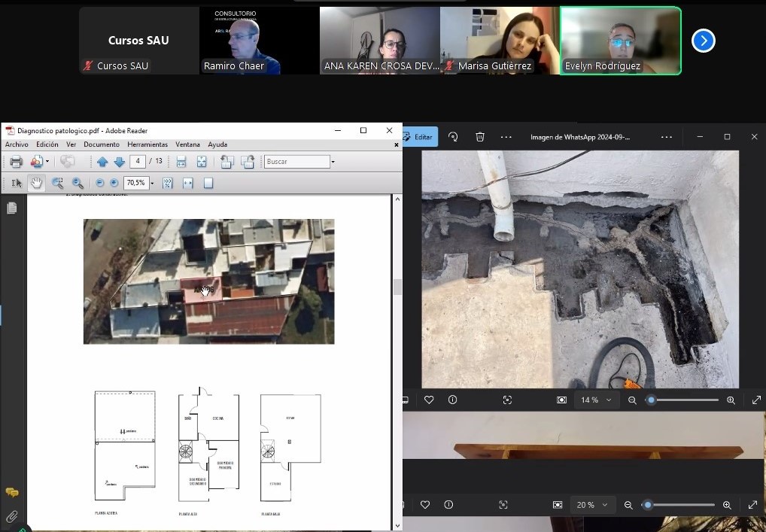Viewport: 766px width, 532px height.
Task: Select the Marquee Zoom tool
Action: (x=57, y=183)
